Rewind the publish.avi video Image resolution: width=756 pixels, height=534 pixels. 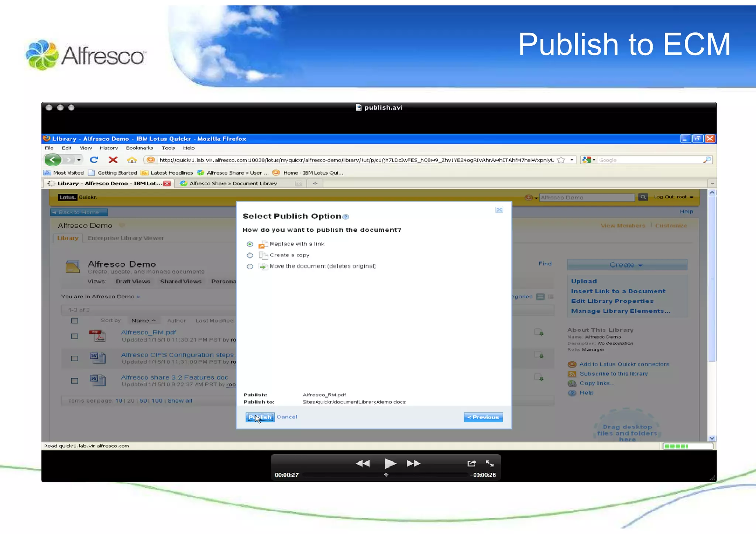point(362,464)
